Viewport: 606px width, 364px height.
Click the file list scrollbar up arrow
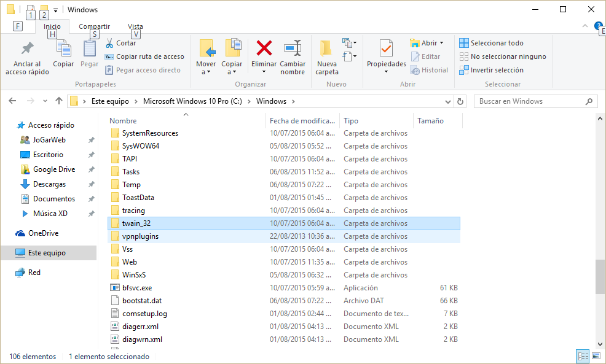pyautogui.click(x=600, y=119)
